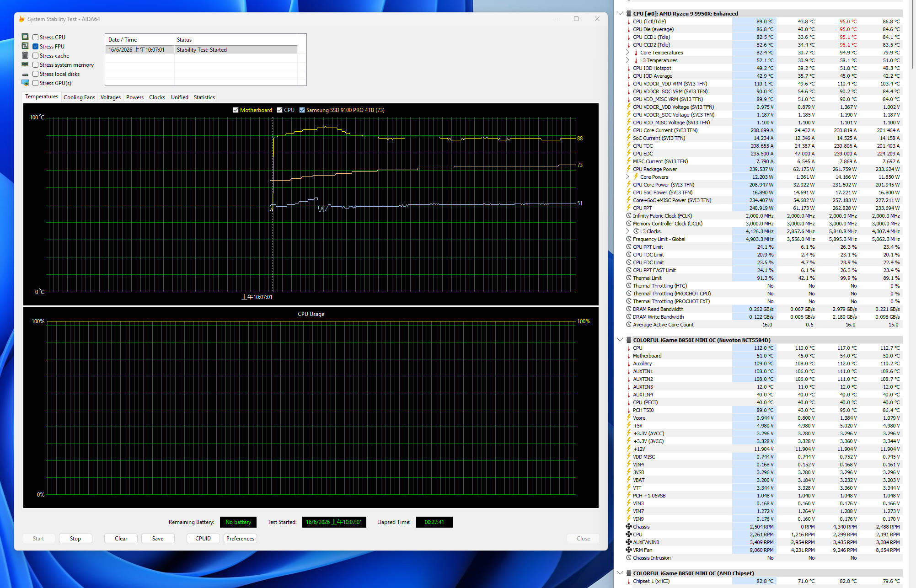The height and width of the screenshot is (588, 916).
Task: Click the thermometer icon for PCH TSI0
Action: point(629,410)
